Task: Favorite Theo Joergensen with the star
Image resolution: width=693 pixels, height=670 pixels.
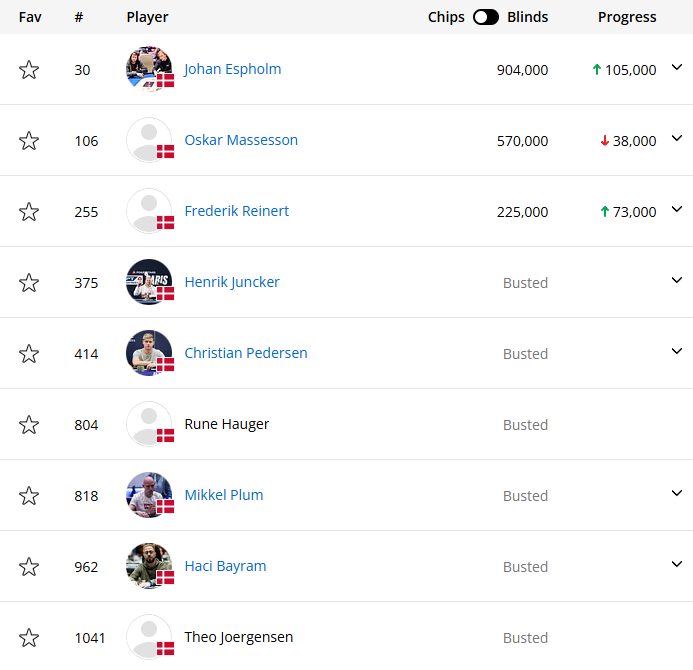Action: (x=29, y=638)
